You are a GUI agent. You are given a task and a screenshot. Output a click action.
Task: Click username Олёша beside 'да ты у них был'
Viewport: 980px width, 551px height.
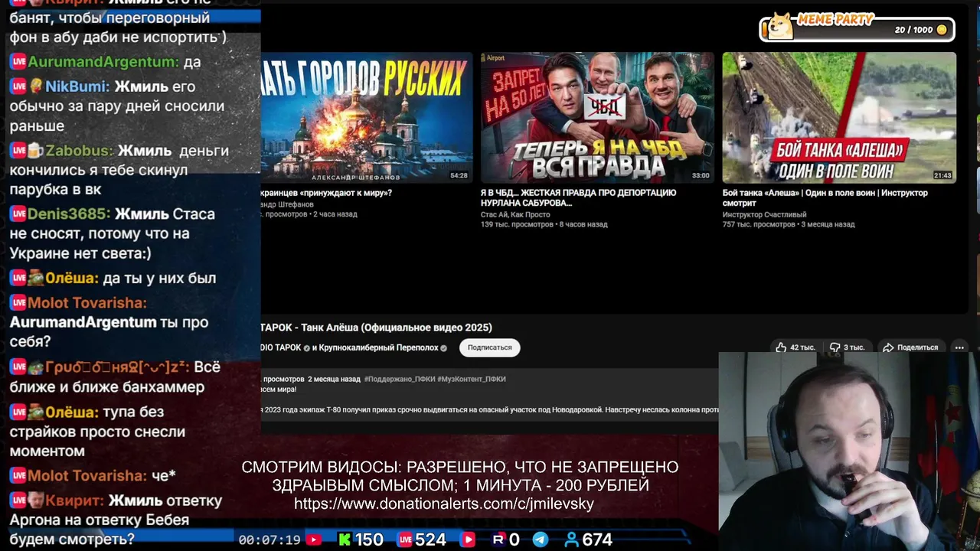[x=71, y=278]
